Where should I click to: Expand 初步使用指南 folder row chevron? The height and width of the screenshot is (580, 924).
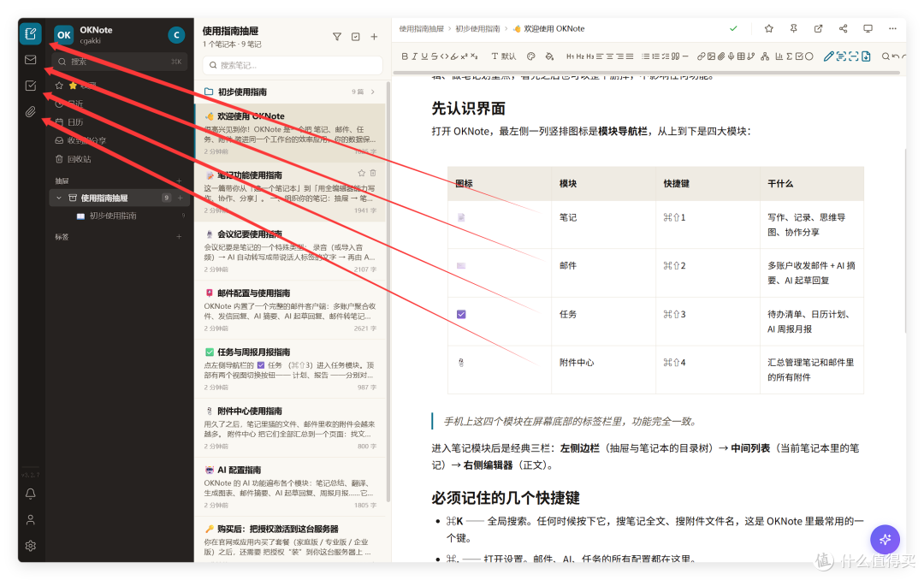[x=373, y=92]
